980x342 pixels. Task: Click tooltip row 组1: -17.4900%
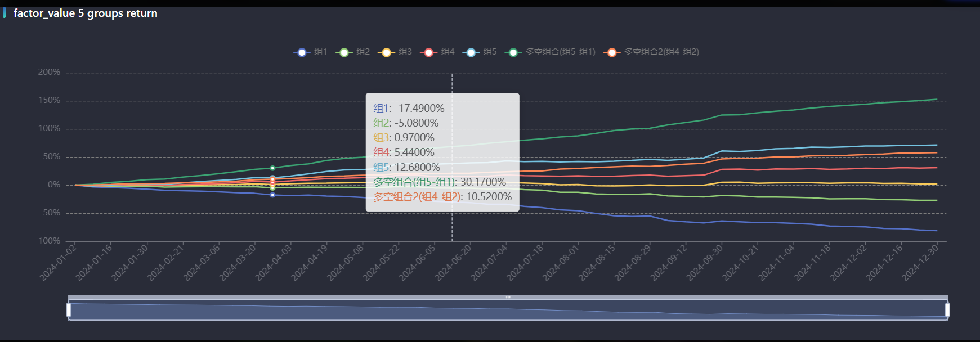tap(409, 108)
